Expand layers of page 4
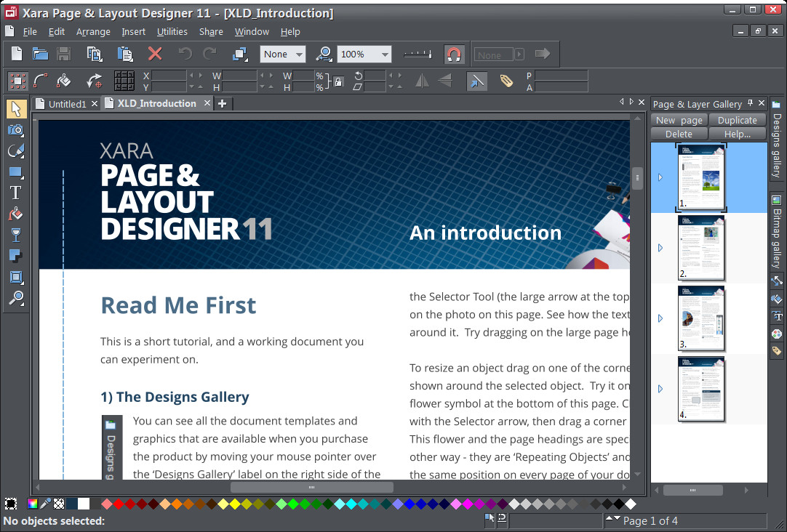 tap(660, 389)
